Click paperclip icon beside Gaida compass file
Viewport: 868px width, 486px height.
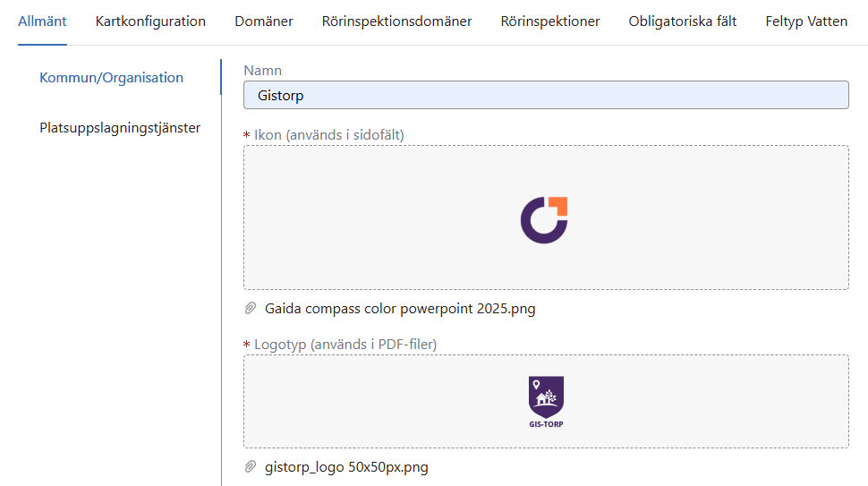tap(251, 309)
